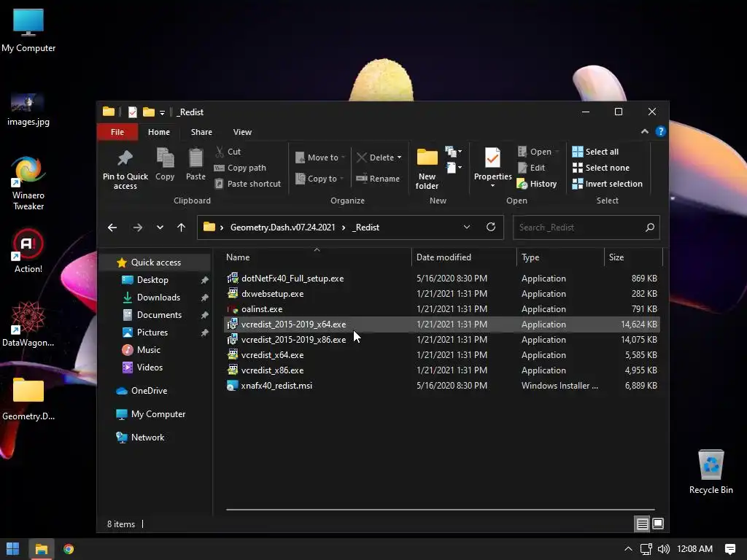Screen dimensions: 747x560
Task: Open Explorer Help icon
Action: pyautogui.click(x=660, y=131)
